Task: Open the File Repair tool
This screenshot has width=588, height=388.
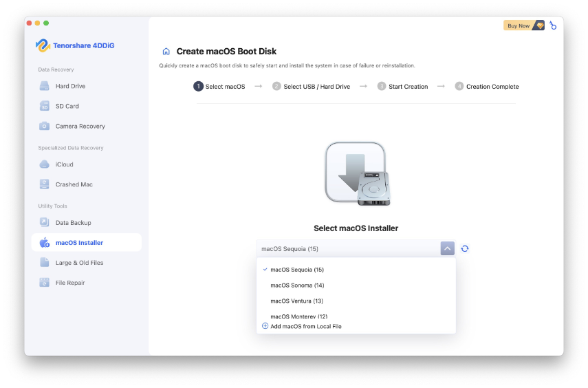Action: 86,283
